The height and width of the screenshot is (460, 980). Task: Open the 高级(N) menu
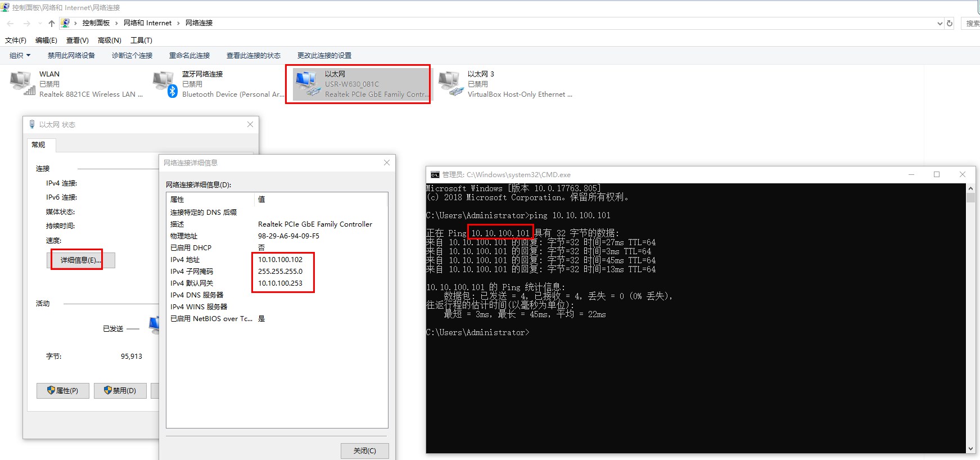[x=109, y=40]
